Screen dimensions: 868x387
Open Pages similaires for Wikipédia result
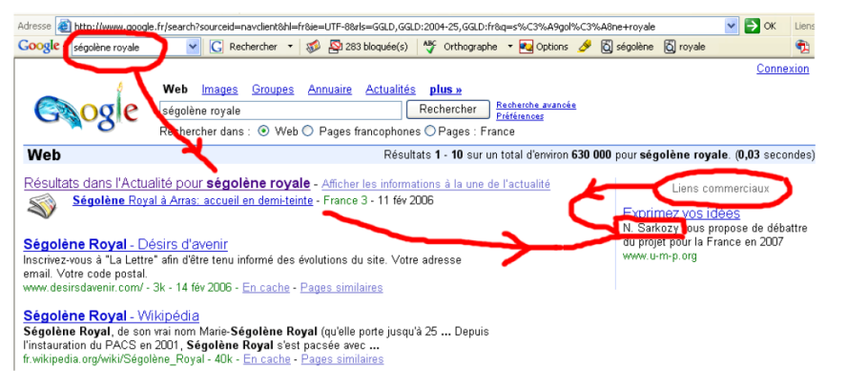click(342, 359)
